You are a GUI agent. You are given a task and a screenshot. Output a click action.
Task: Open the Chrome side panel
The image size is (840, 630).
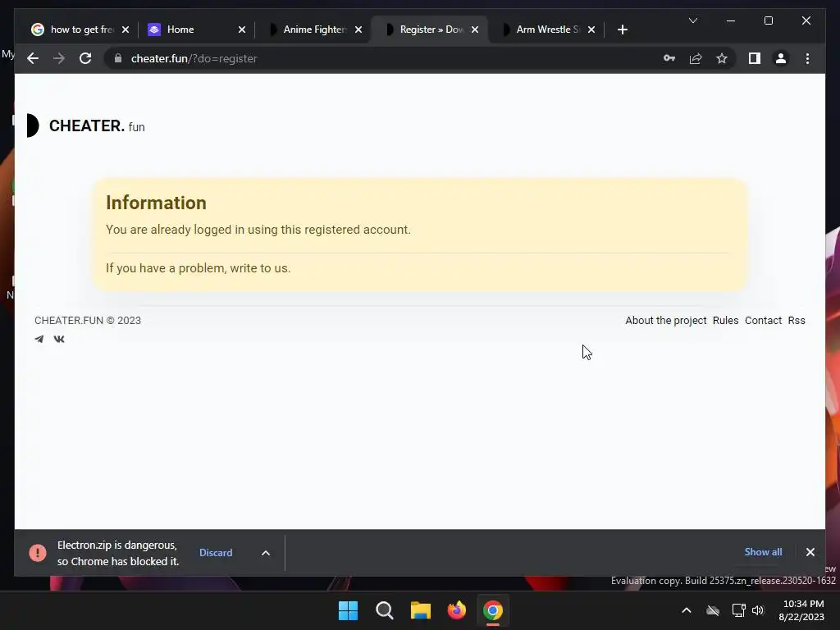pos(755,58)
